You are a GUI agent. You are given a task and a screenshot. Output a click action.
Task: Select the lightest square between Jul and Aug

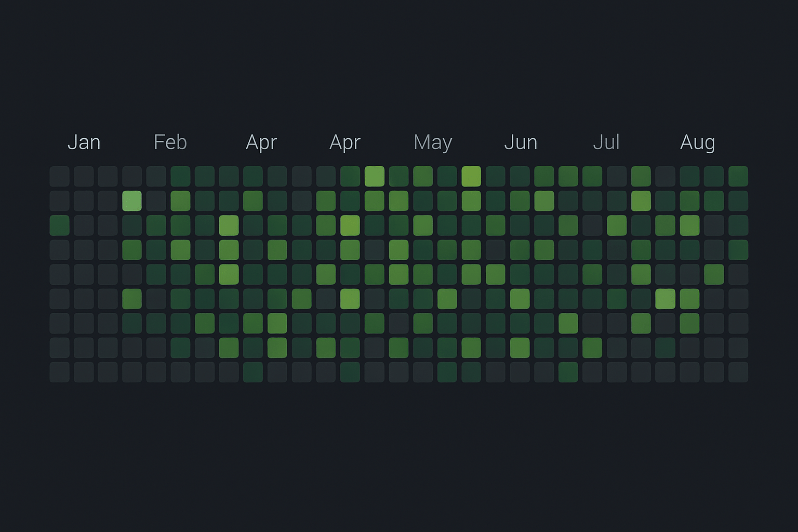pyautogui.click(x=666, y=299)
